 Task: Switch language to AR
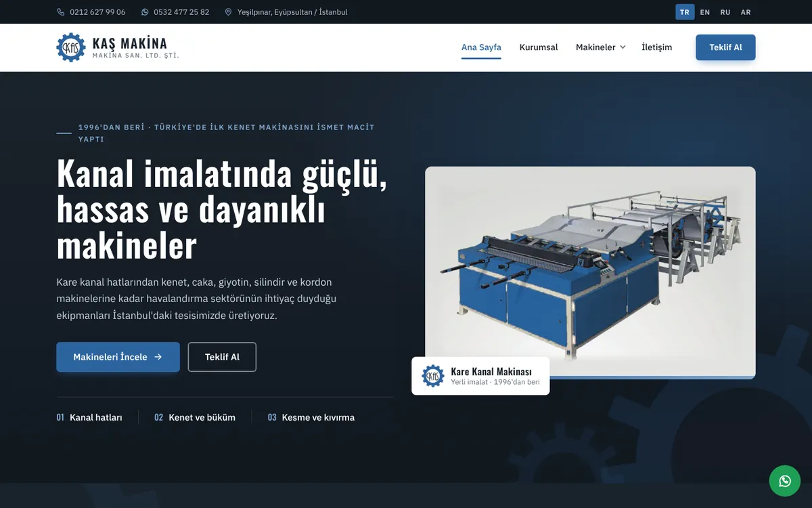click(746, 12)
